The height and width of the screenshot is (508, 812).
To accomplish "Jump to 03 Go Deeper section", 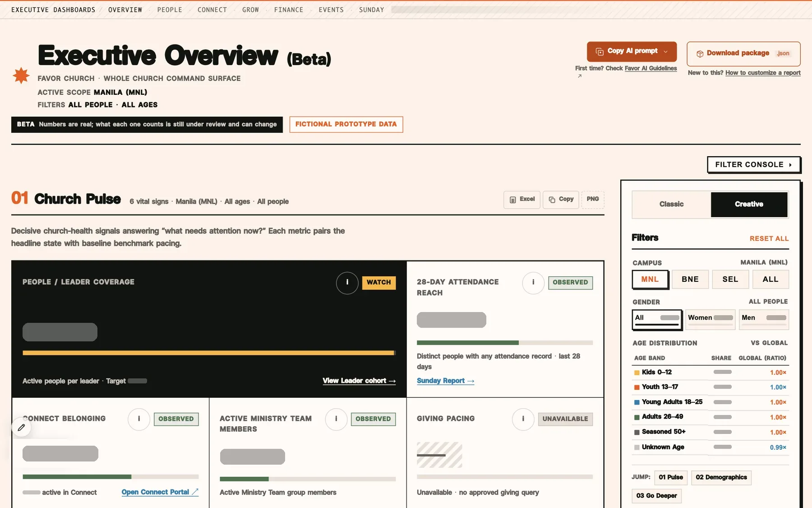I will (x=656, y=496).
